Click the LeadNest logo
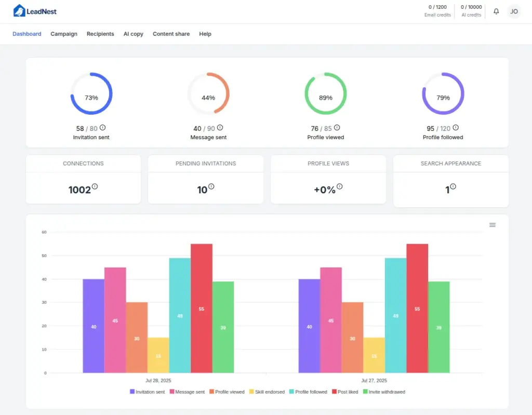This screenshot has height=415, width=532. click(35, 10)
